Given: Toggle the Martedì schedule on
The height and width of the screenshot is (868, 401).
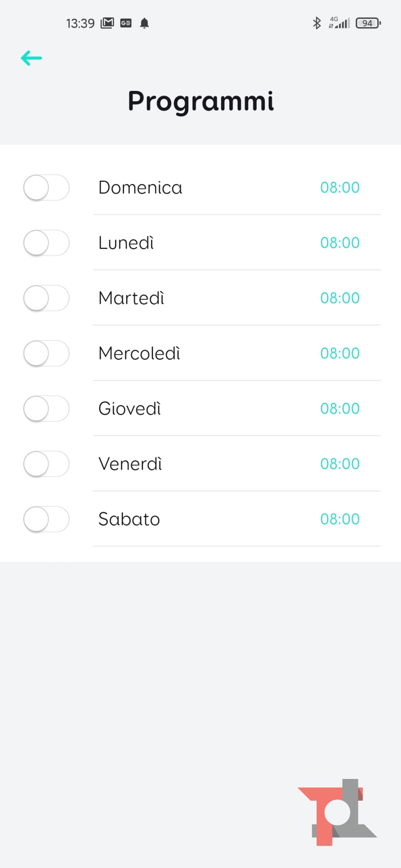Looking at the screenshot, I should pos(46,298).
